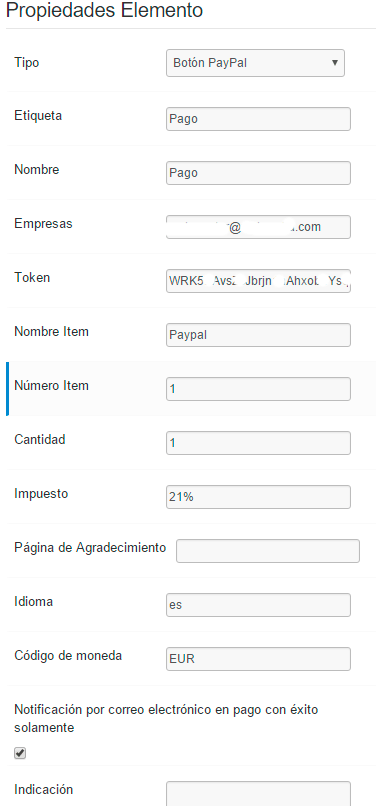Click the Tipo label
Screen dimensions: 378x806
coord(27,63)
